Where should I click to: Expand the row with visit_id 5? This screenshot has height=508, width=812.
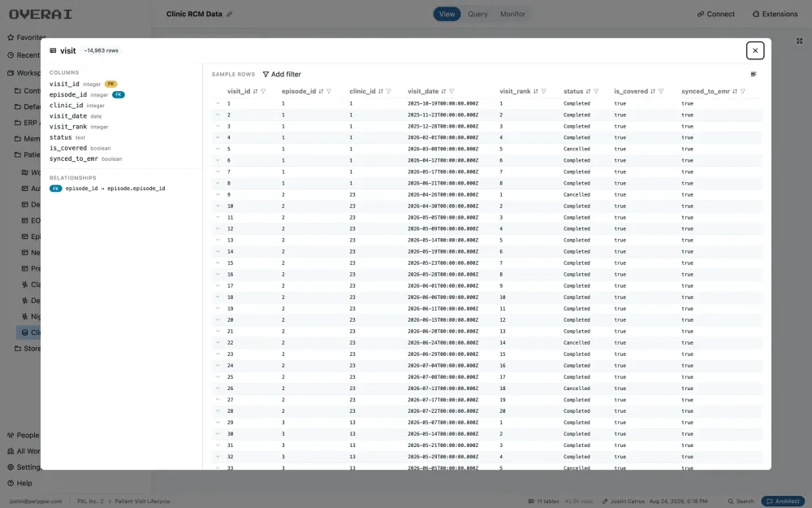[x=218, y=149]
